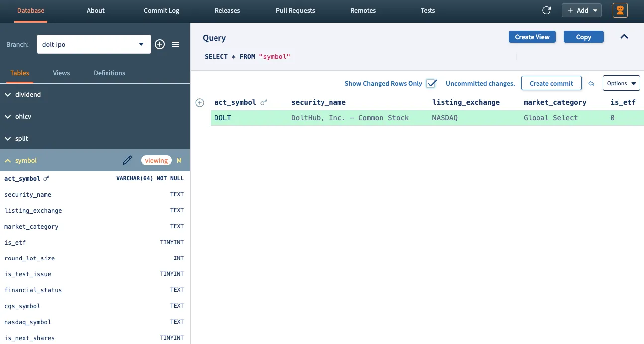Open the branch hamburger menu icon

tap(176, 44)
